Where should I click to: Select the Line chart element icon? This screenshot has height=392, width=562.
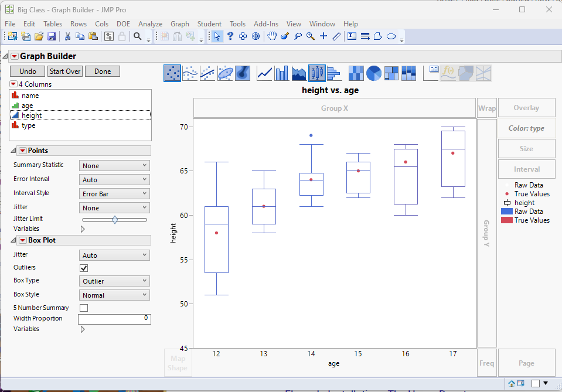click(264, 73)
